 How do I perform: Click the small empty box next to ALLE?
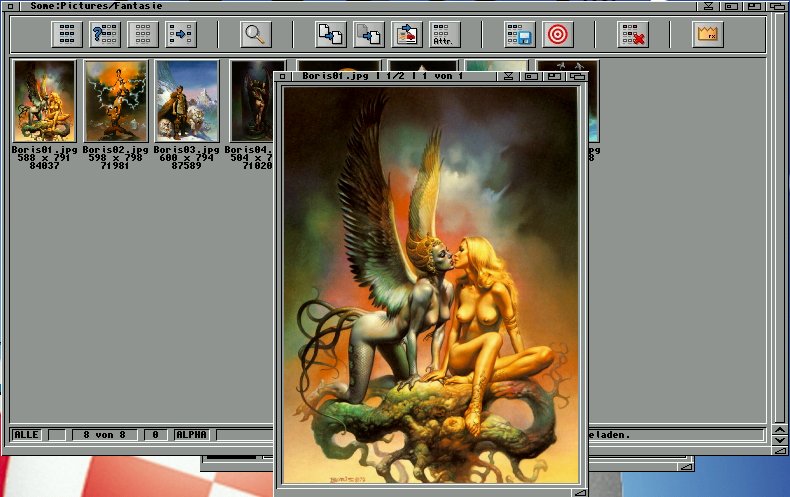click(x=56, y=434)
